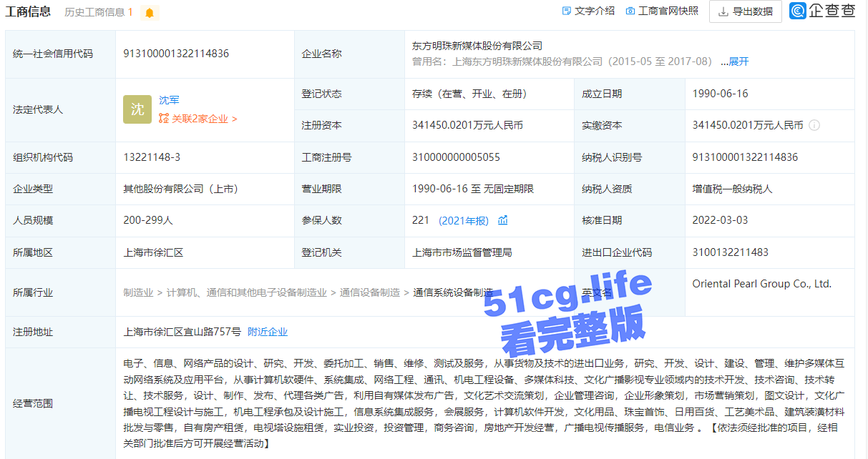Click organization code 13221148-3
This screenshot has width=868, height=459.
point(152,157)
